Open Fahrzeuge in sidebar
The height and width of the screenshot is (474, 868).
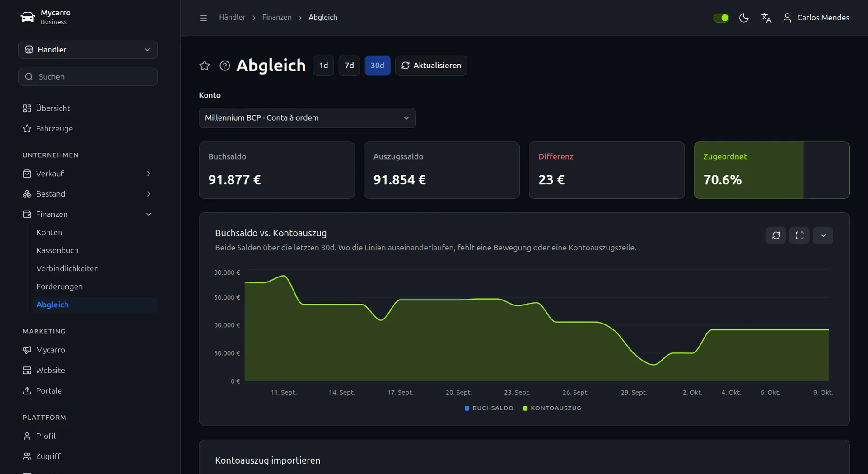(88, 129)
